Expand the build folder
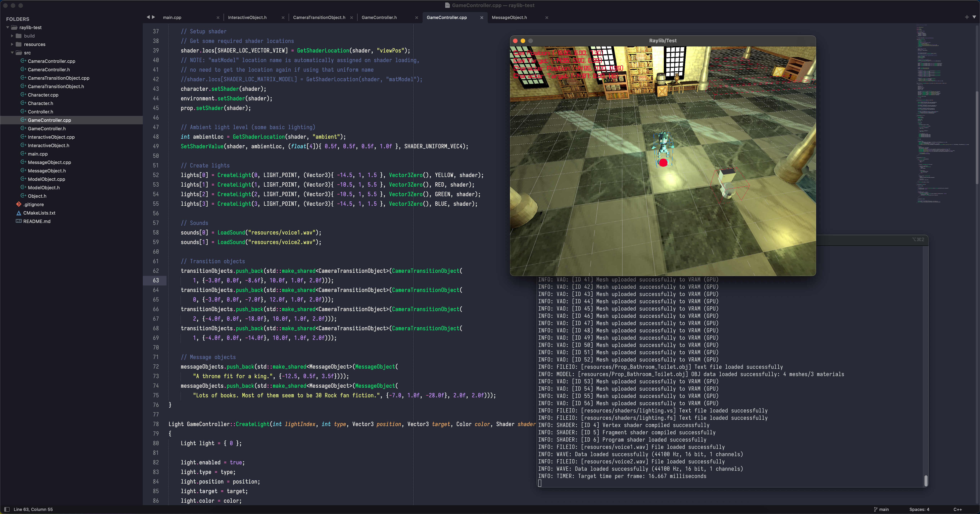Viewport: 980px width, 514px height. click(12, 36)
